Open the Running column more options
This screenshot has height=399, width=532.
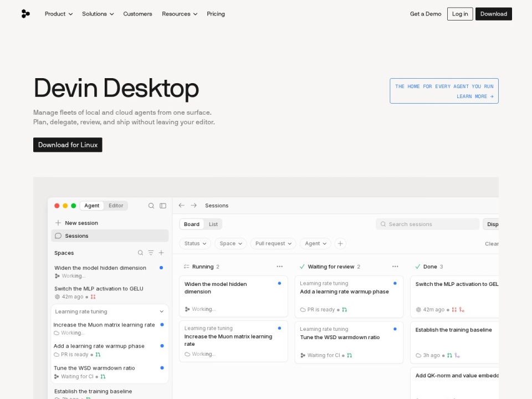click(x=279, y=267)
